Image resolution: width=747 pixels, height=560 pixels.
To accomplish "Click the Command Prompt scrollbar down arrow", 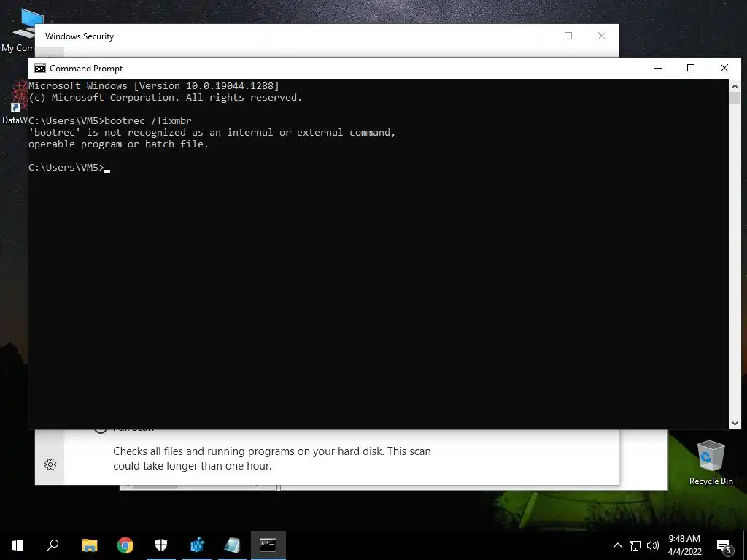I will 735,423.
